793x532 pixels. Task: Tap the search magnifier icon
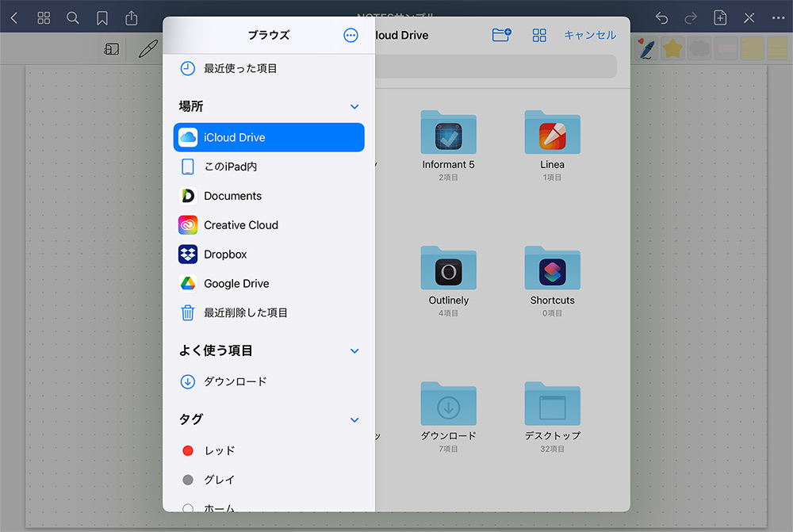click(x=73, y=18)
